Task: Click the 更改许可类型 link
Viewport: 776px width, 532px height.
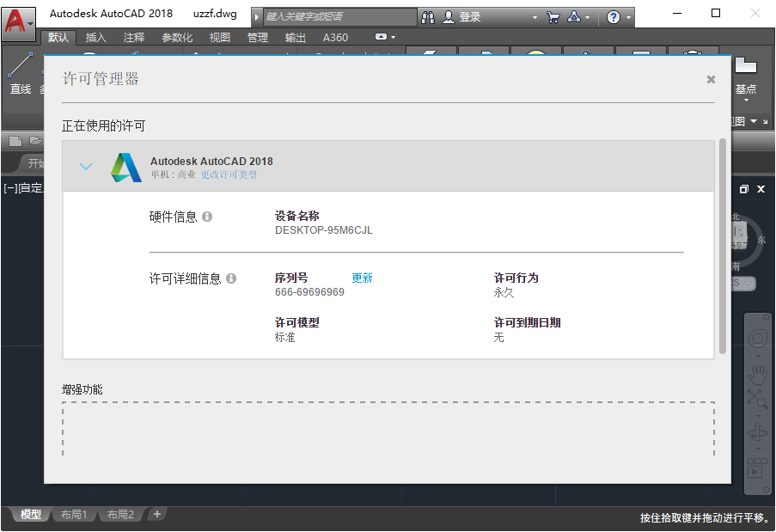Action: pos(229,174)
